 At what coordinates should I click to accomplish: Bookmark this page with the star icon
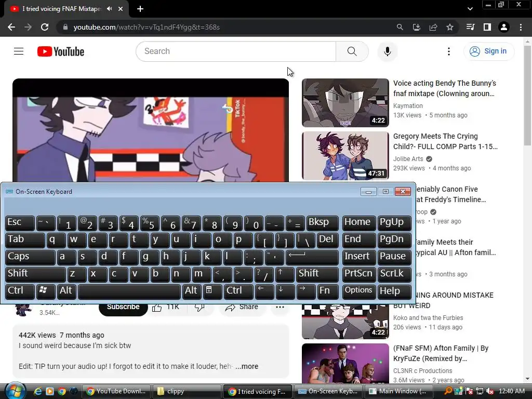(450, 27)
